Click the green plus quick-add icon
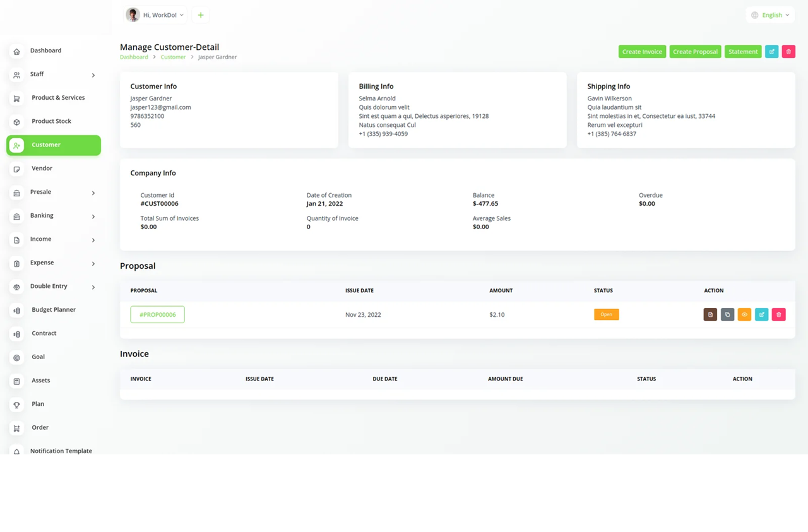This screenshot has height=532, width=808. (x=200, y=15)
